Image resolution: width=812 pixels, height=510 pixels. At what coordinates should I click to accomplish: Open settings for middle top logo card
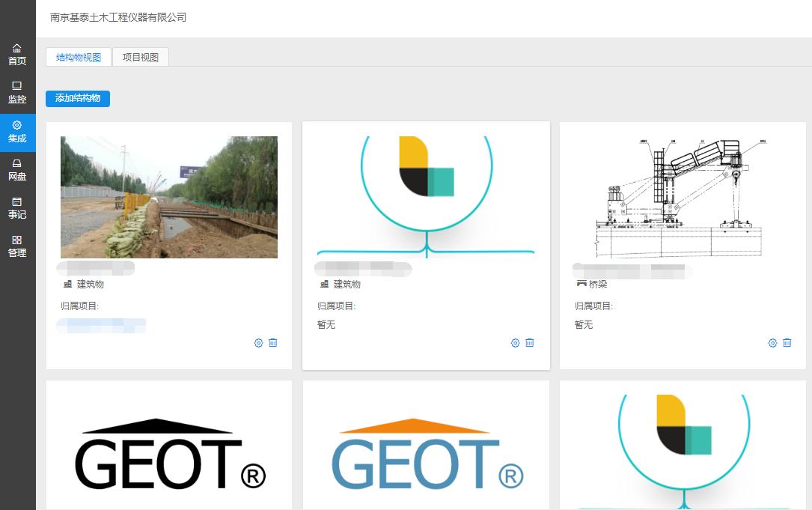pyautogui.click(x=515, y=343)
